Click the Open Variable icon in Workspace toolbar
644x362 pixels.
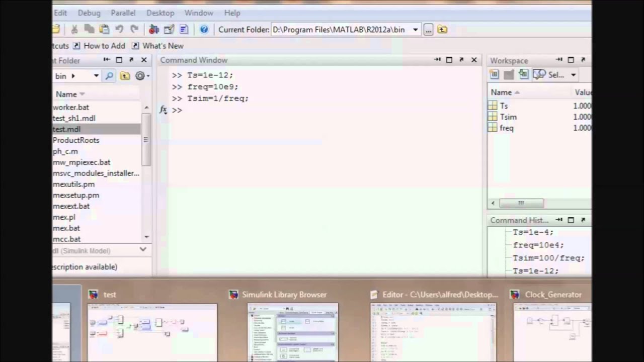click(x=509, y=74)
